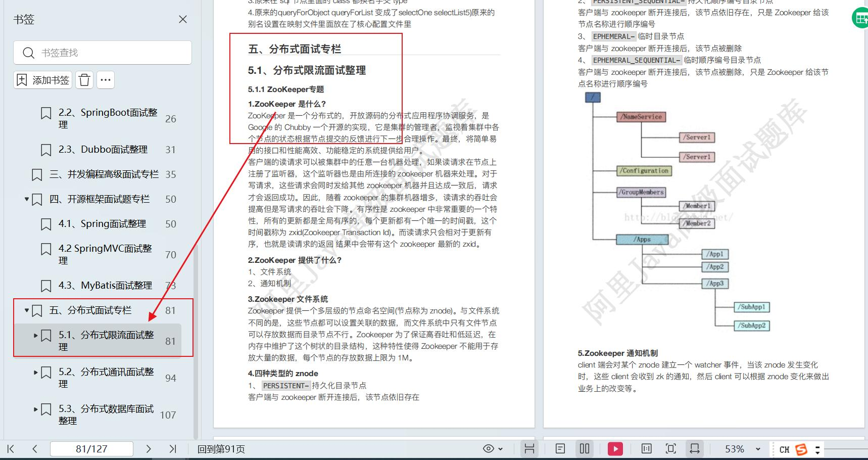This screenshot has width=868, height=460.
Task: Toggle continuous scrolling view icon
Action: pos(529,449)
